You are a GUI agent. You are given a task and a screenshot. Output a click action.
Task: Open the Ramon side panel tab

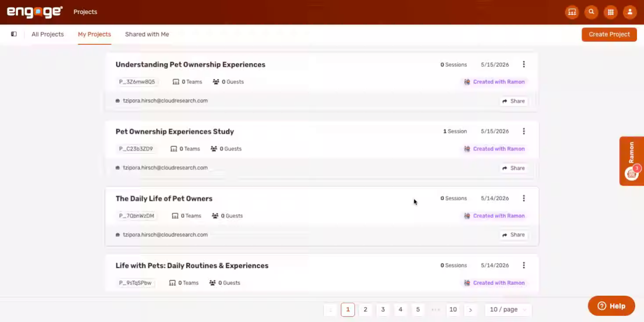[632, 161]
